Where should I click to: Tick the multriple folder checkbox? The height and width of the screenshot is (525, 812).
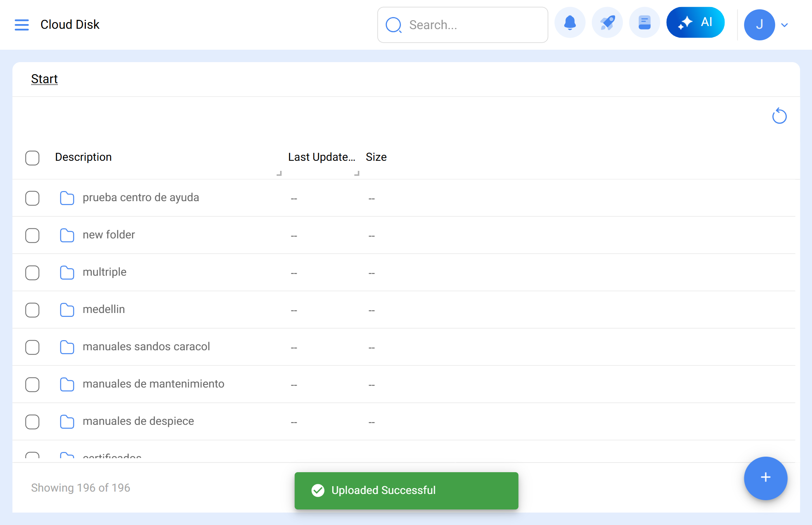tap(32, 273)
